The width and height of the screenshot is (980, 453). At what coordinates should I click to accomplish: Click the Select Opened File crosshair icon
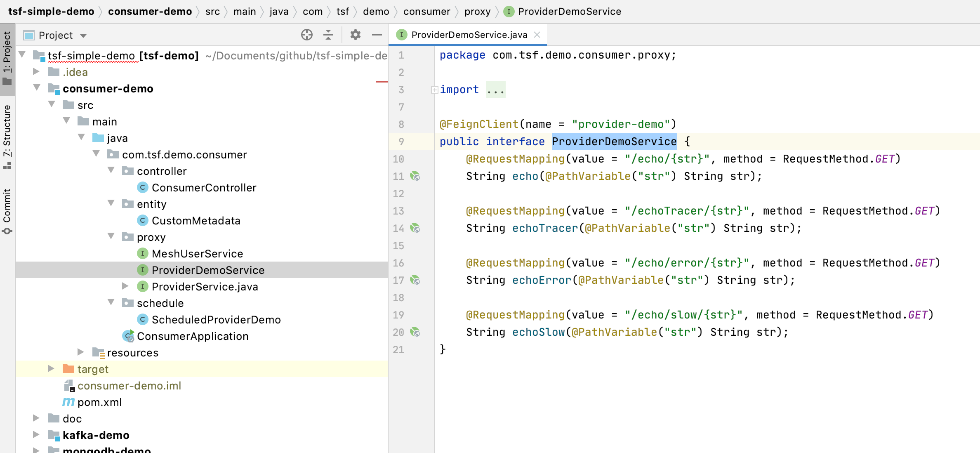(306, 35)
